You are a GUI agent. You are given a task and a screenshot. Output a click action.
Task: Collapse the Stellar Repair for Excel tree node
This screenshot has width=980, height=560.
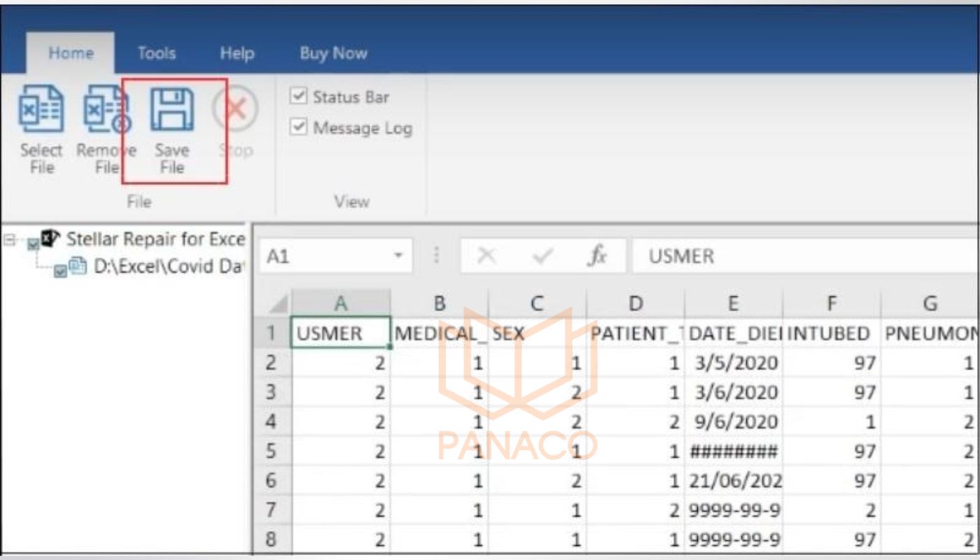[x=8, y=239]
